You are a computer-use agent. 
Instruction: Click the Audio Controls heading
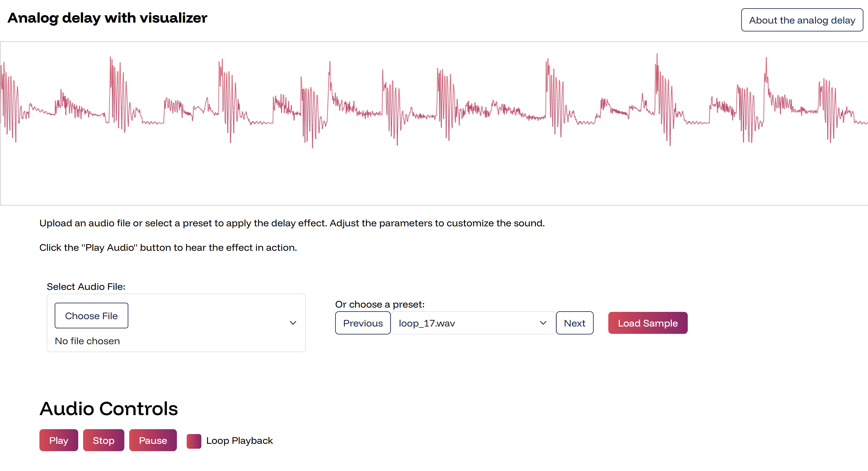tap(108, 409)
